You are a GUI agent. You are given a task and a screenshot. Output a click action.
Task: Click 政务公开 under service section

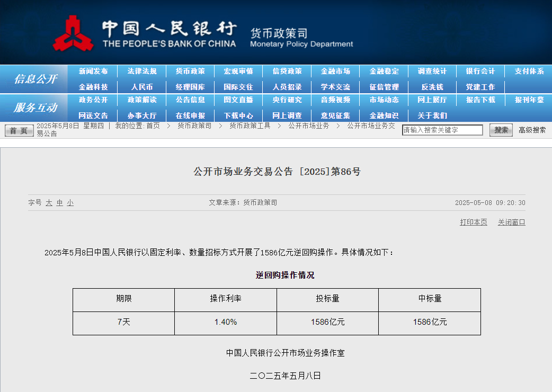93,100
